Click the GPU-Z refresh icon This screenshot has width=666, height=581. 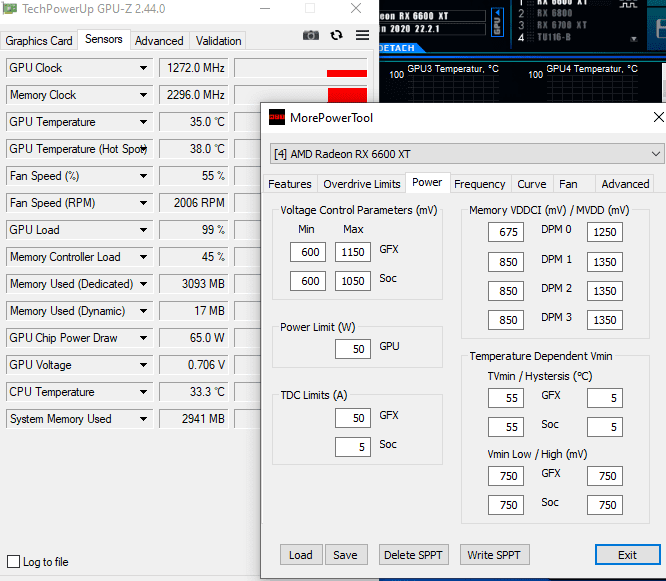point(336,35)
